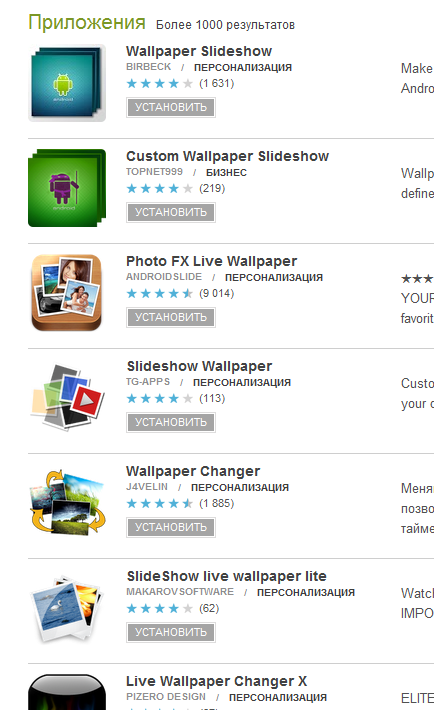View the developer J4VELIN page
434x710 pixels.
tap(147, 487)
